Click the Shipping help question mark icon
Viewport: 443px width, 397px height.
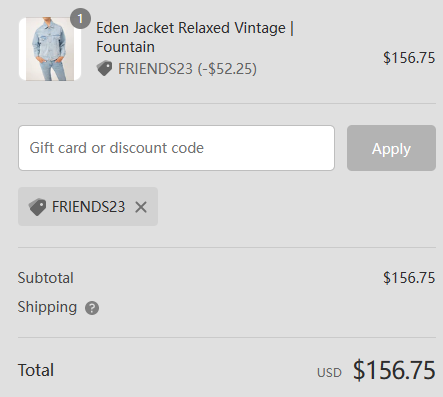92,308
